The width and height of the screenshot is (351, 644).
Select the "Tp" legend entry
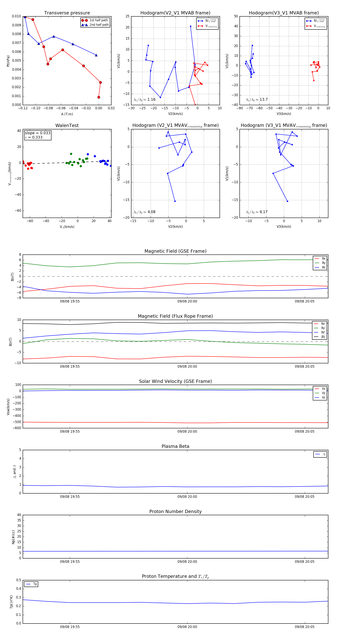click(x=31, y=584)
